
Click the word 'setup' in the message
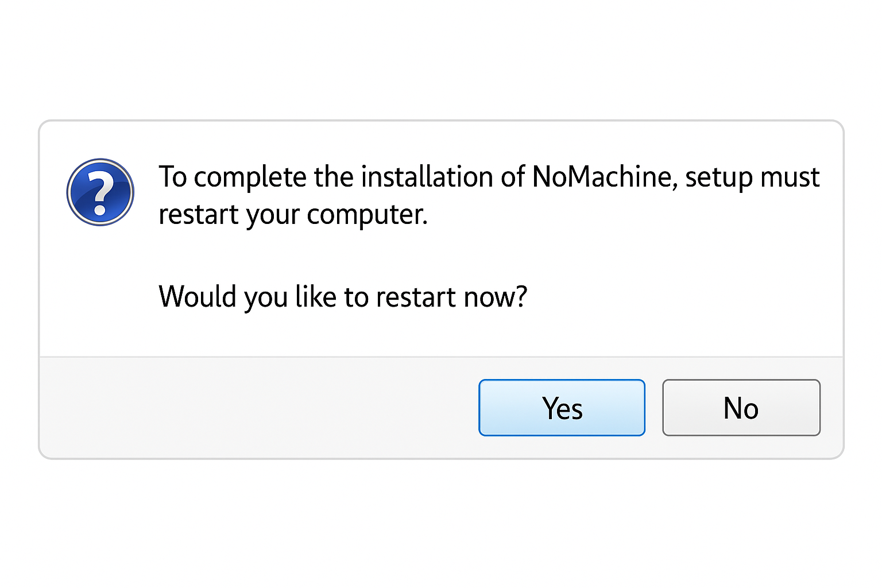click(x=718, y=178)
